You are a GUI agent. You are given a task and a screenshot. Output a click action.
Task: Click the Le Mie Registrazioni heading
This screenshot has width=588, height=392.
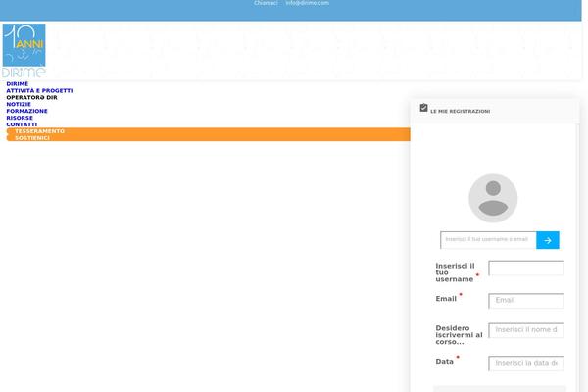(x=461, y=112)
